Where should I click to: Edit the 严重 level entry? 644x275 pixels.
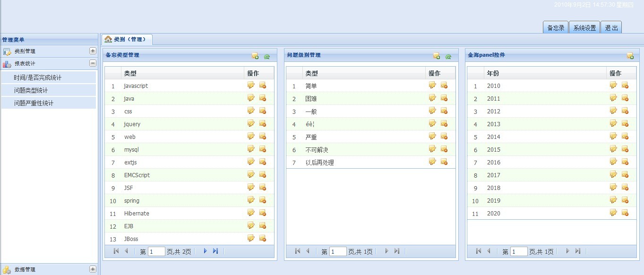(432, 136)
